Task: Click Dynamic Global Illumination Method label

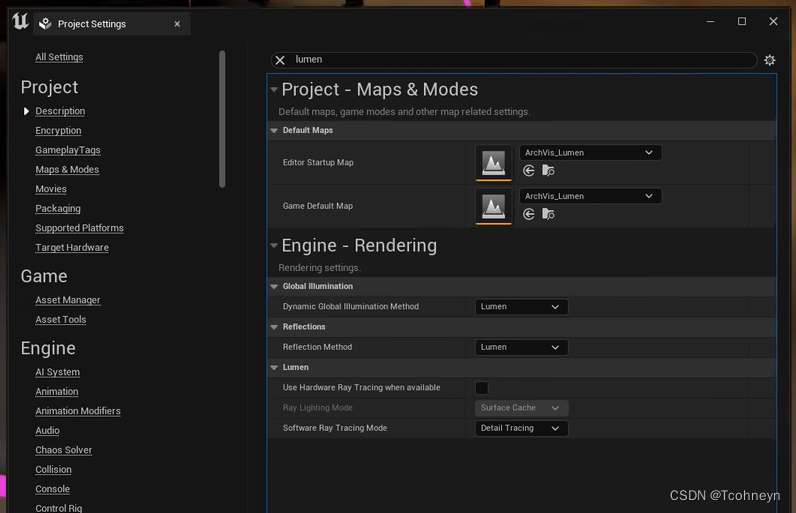Action: (x=350, y=306)
